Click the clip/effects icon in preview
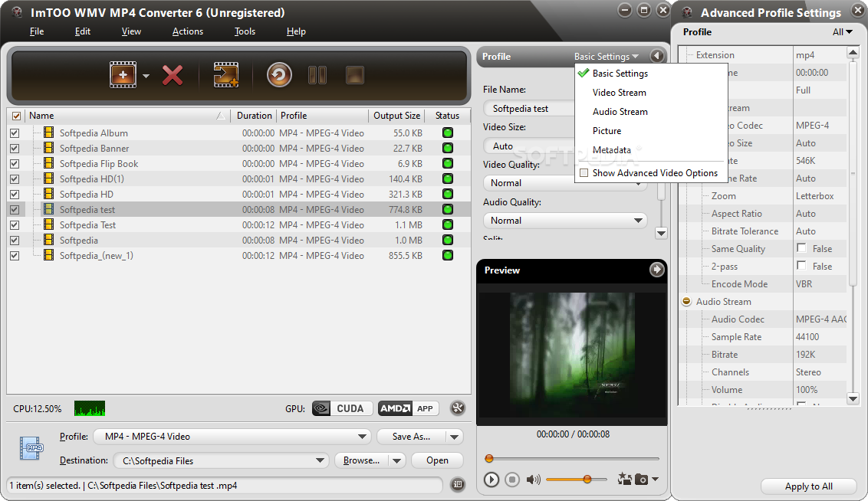This screenshot has width=868, height=501. 624,479
